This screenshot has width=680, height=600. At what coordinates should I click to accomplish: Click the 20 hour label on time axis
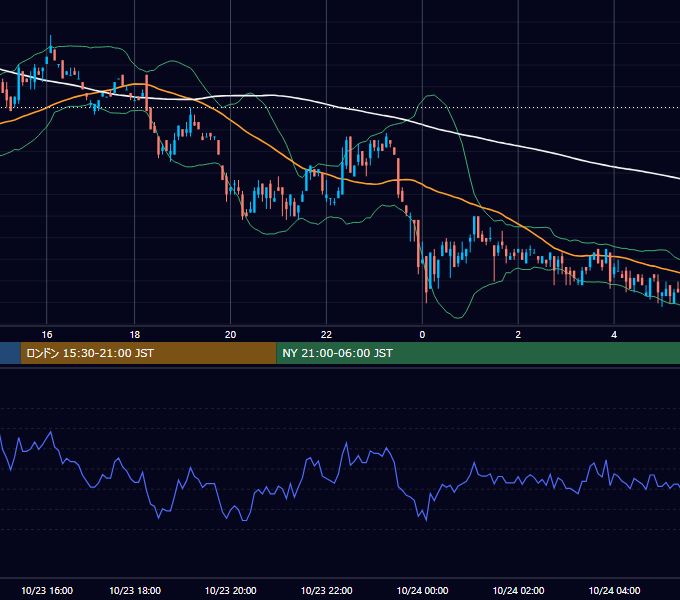click(230, 335)
